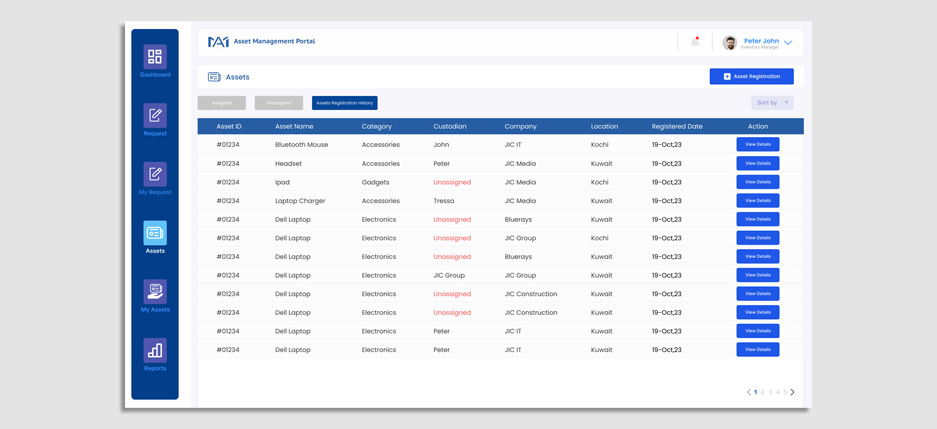Select the Assets Registration History tab

[x=344, y=103]
